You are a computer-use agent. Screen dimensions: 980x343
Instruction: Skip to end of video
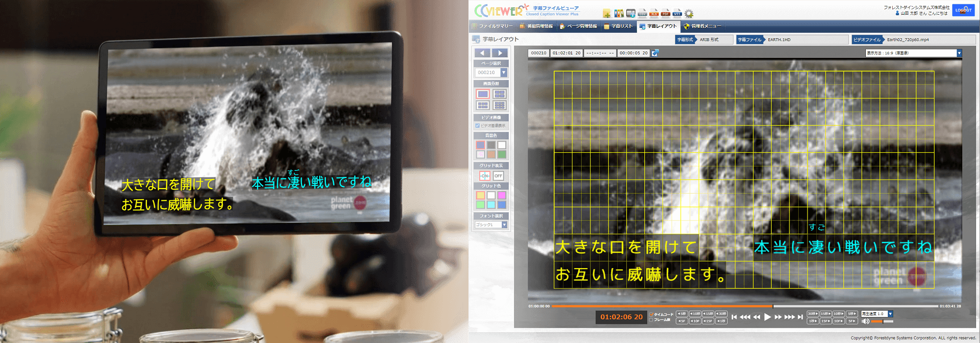point(800,317)
